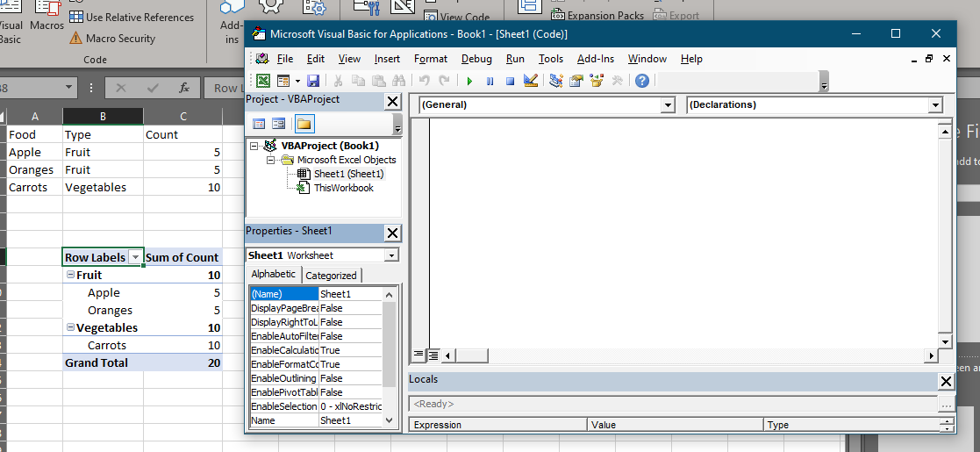The width and height of the screenshot is (980, 452).
Task: Close the Properties - Sheet1 pane
Action: (x=392, y=233)
